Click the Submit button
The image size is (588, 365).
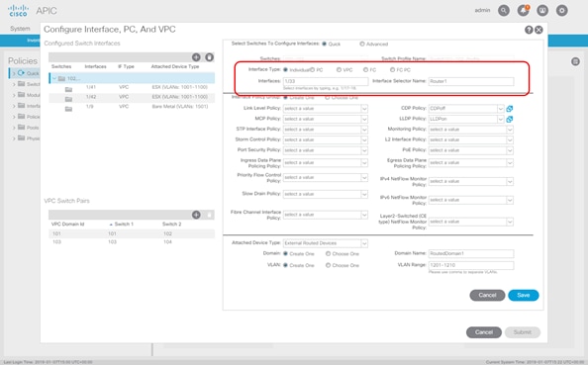pos(522,332)
